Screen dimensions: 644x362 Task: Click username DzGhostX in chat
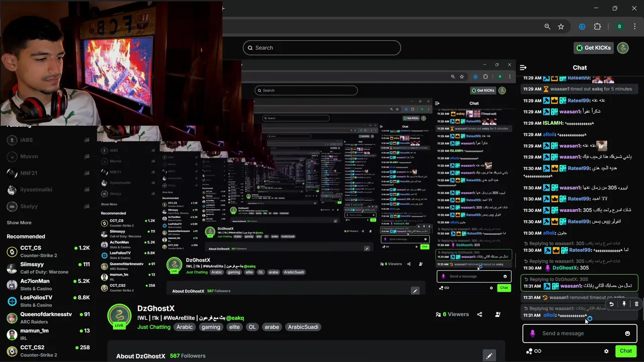[x=565, y=267]
